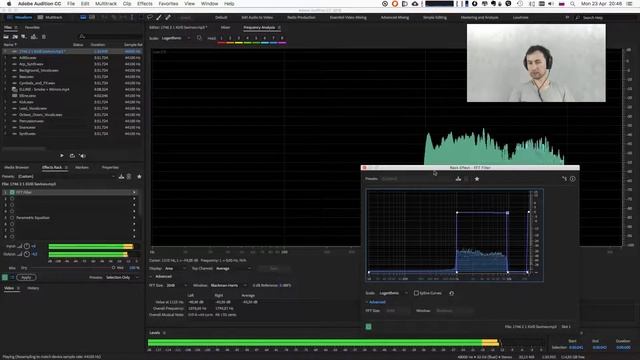Open the Top Channel dropdown
The width and height of the screenshot is (640, 360).
pos(233,269)
